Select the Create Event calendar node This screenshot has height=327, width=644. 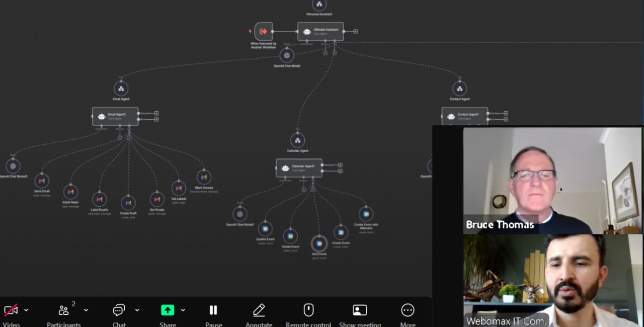341,232
